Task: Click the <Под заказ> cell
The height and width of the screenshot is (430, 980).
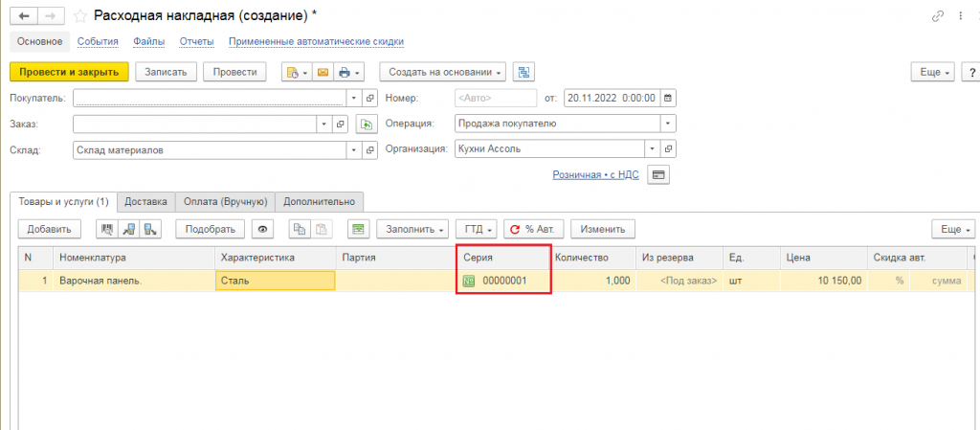Action: coord(679,282)
